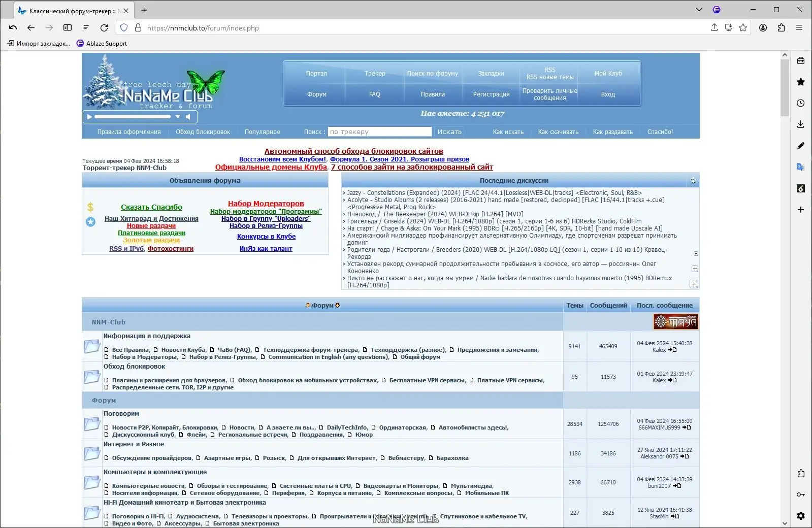Viewport: 812px width, 528px height.
Task: Click the tracker search input field
Action: (x=380, y=131)
